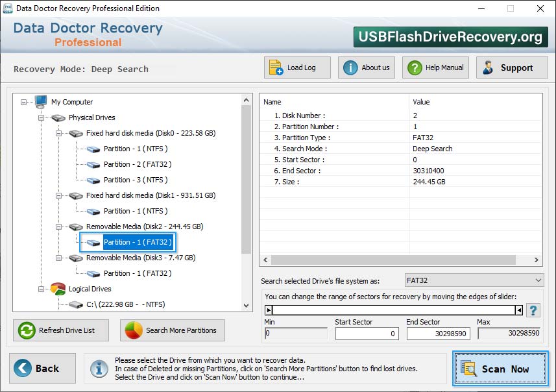This screenshot has height=392, width=556.
Task: Click the Refresh Drive List green arrows icon
Action: (x=27, y=330)
